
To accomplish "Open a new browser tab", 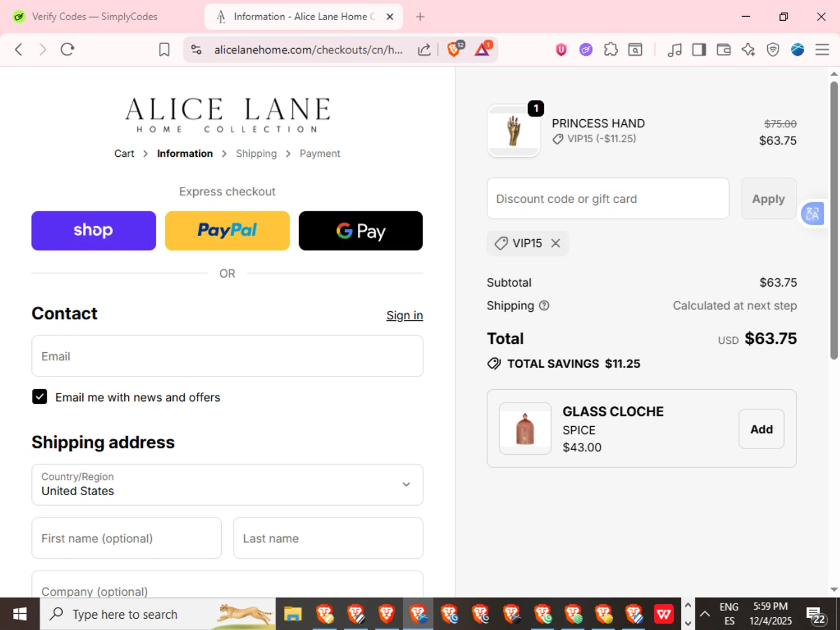I will click(420, 17).
